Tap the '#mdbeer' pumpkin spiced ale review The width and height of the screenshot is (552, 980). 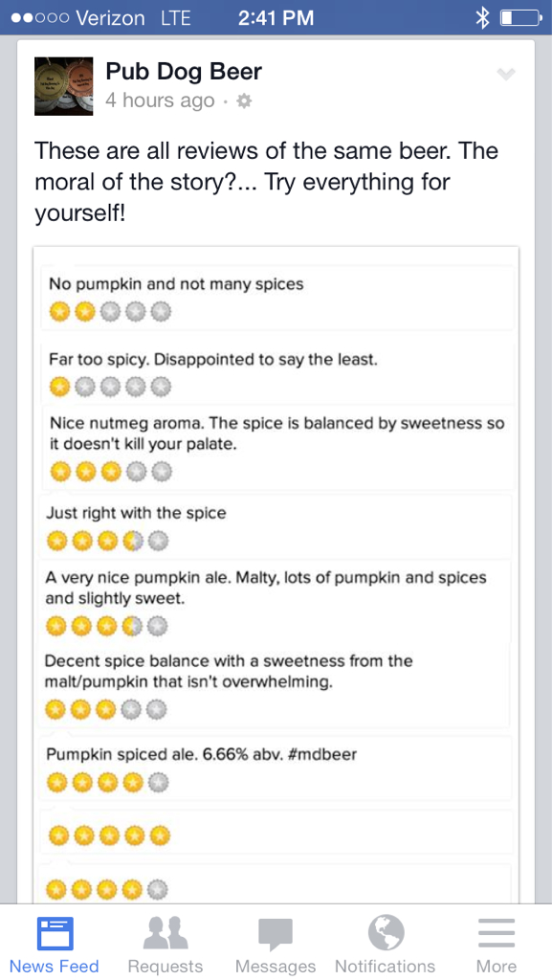click(276, 768)
